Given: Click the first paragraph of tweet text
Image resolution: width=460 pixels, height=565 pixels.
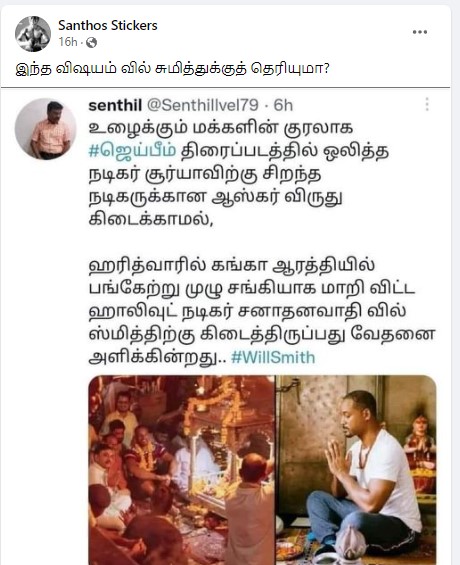Looking at the screenshot, I should tap(239, 174).
